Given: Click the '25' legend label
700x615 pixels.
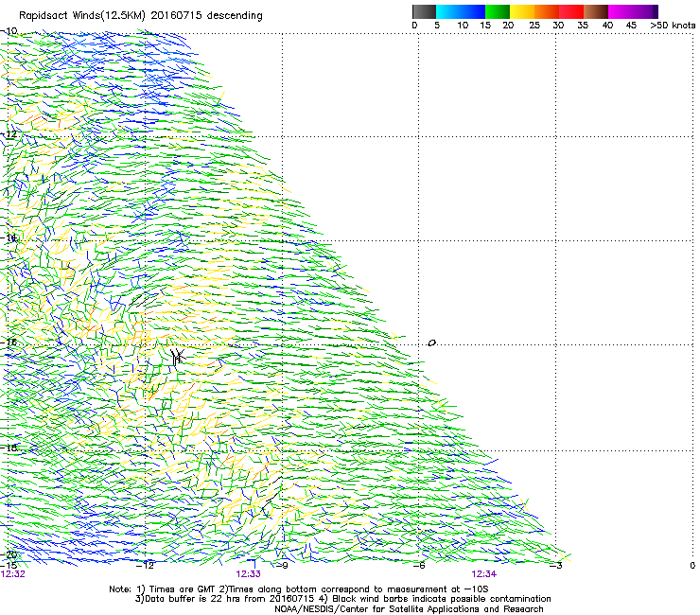Looking at the screenshot, I should point(534,26).
